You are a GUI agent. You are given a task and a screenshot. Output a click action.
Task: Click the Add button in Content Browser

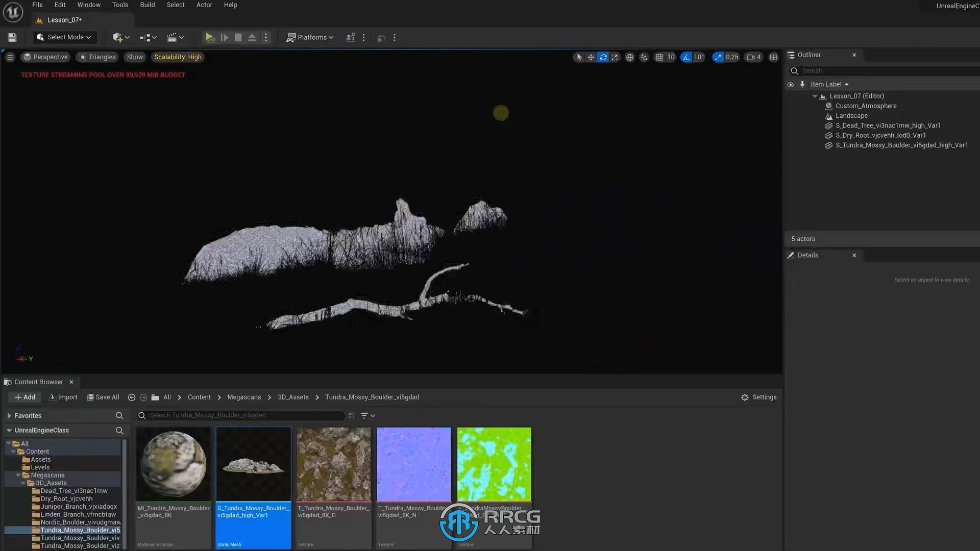24,397
